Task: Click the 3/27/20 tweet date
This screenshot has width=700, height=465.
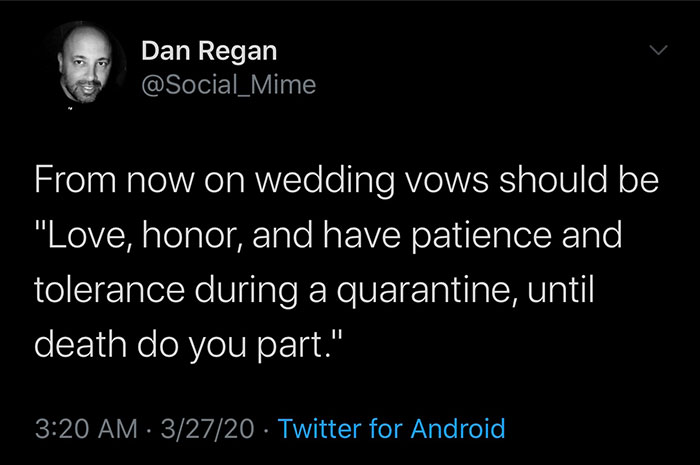Action: click(207, 428)
